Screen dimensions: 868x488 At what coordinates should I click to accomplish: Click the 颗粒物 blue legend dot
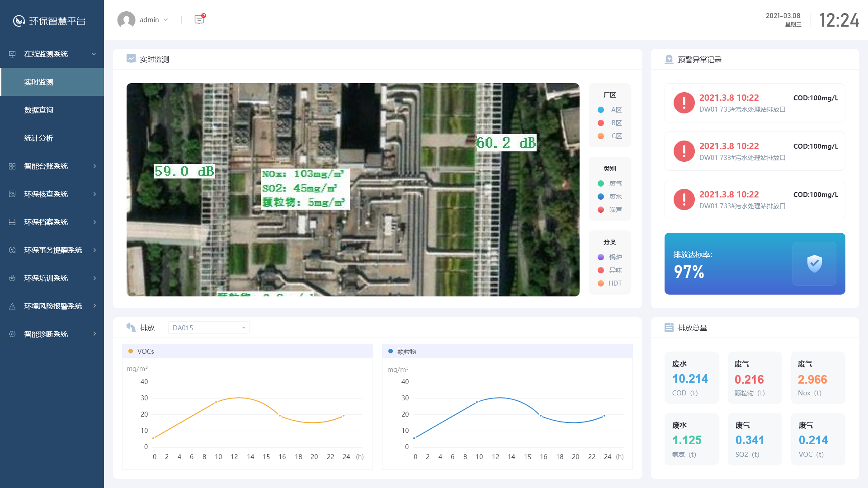391,351
